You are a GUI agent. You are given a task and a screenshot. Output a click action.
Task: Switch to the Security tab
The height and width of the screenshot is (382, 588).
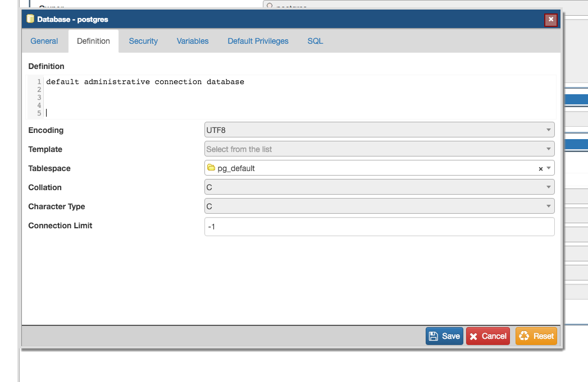[143, 41]
